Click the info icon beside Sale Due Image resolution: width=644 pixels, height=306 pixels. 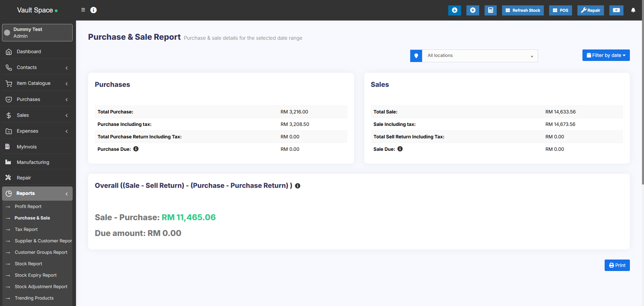coord(400,149)
